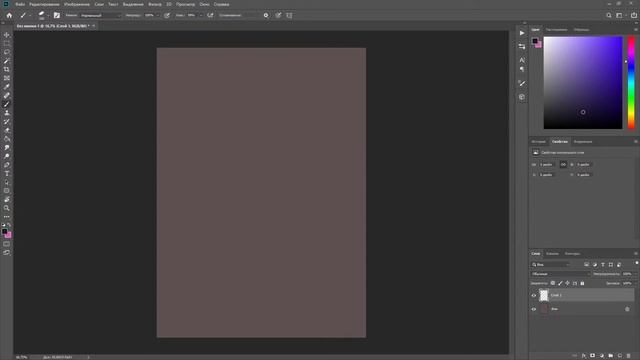Select the Brush tool in toolbar
The width and height of the screenshot is (640, 360).
click(x=7, y=104)
